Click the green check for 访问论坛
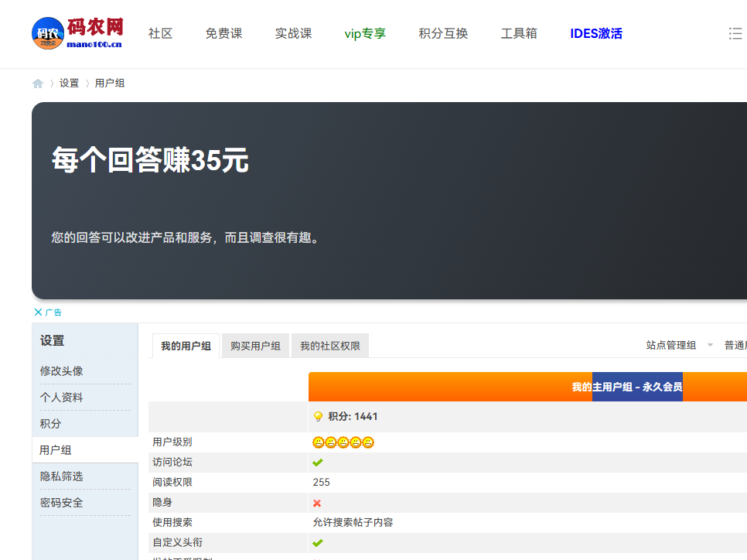This screenshot has height=560, width=747. (x=318, y=463)
